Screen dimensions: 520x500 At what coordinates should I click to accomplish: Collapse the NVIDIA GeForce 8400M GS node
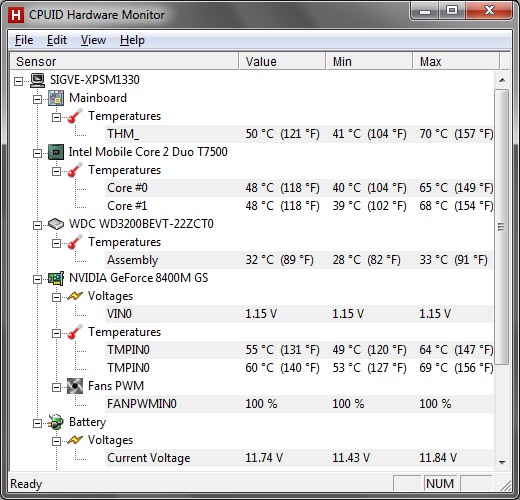pos(37,279)
